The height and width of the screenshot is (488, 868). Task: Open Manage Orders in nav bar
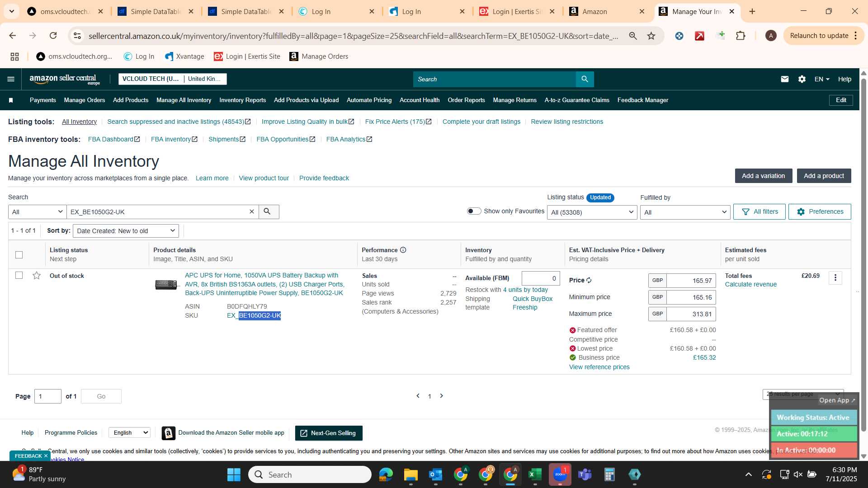85,100
